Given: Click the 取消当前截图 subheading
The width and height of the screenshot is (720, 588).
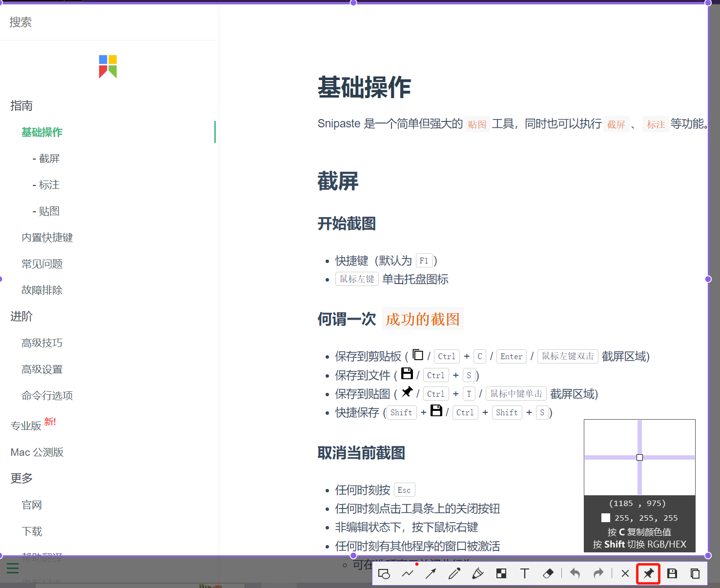Looking at the screenshot, I should [x=361, y=453].
